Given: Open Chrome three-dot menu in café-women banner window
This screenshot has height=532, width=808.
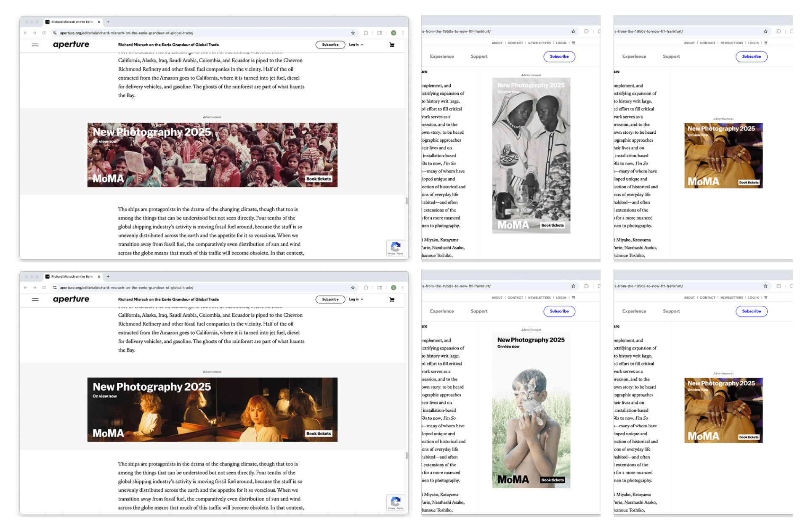Looking at the screenshot, I should 403,288.
